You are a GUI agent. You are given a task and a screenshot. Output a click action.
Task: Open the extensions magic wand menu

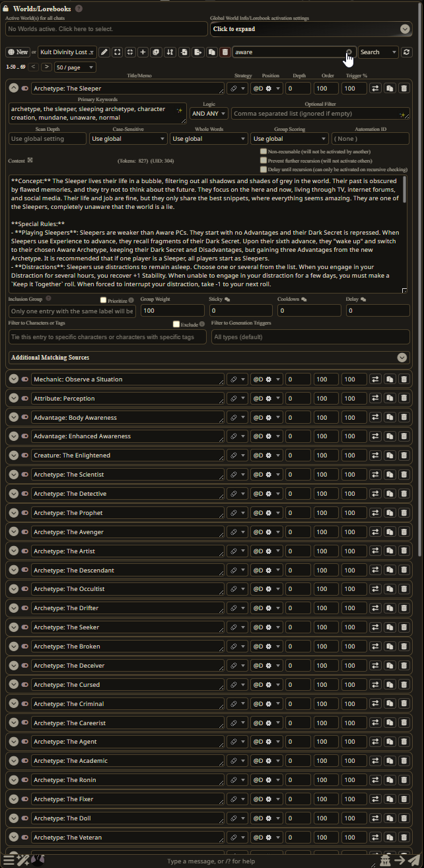23,860
